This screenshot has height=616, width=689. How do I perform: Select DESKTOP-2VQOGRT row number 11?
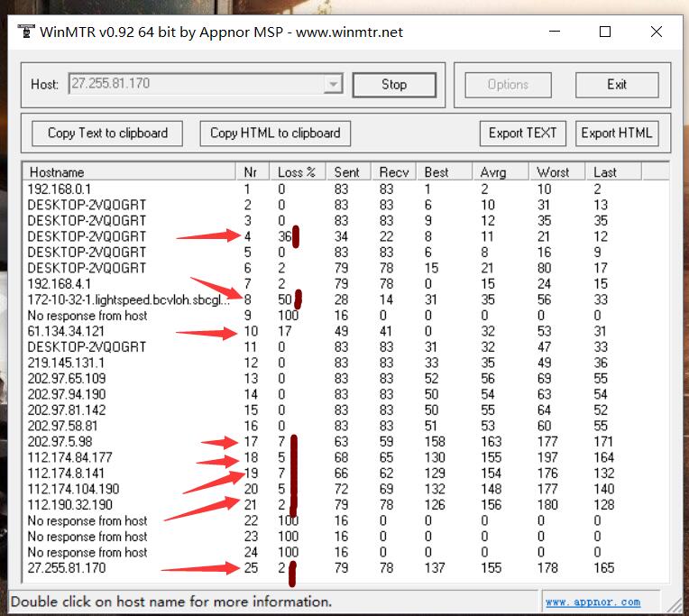pyautogui.click(x=345, y=347)
